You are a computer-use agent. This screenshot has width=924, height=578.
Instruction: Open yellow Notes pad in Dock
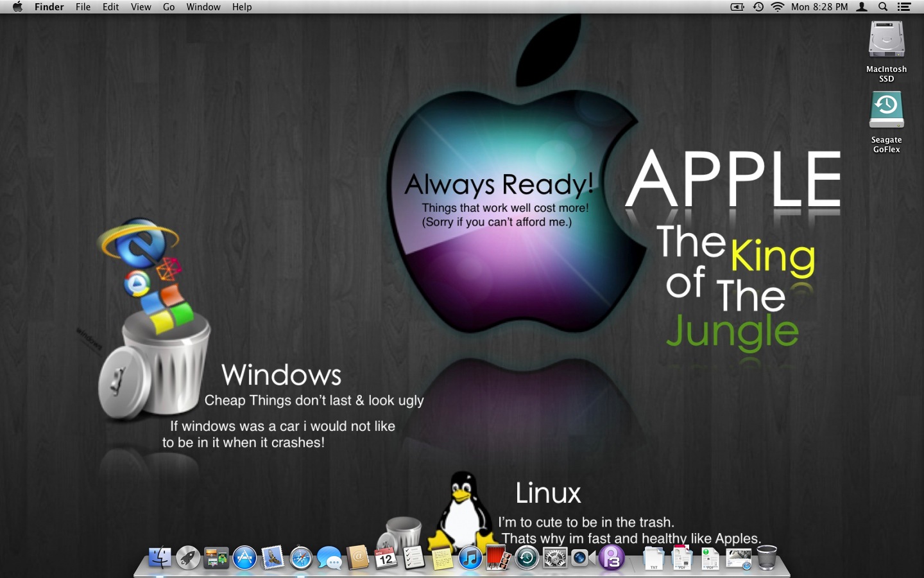[442, 557]
